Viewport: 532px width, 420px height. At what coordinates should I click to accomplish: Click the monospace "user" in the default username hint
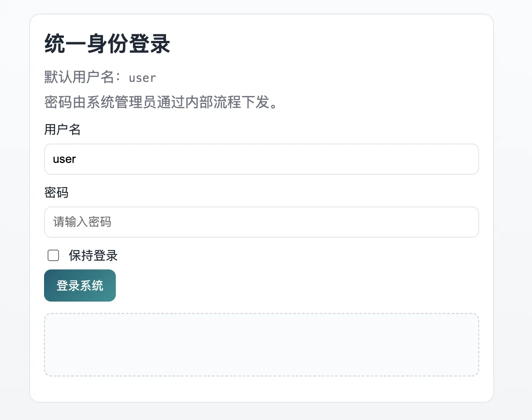pos(142,78)
